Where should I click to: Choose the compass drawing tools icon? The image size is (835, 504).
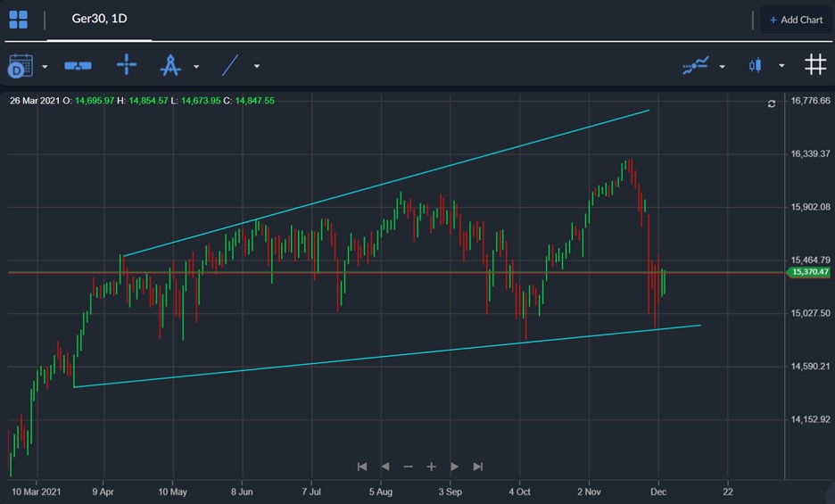point(170,65)
